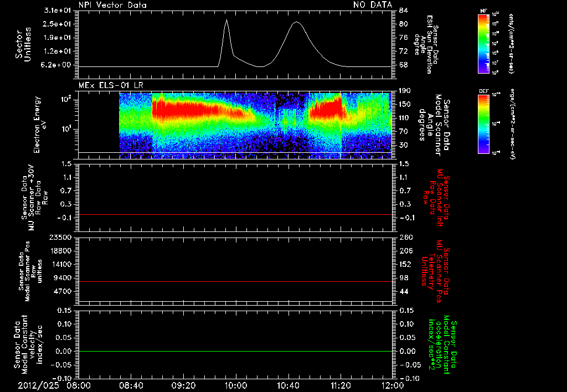Click the '08:40' time axis label
The height and width of the screenshot is (392, 567).
pos(130,386)
